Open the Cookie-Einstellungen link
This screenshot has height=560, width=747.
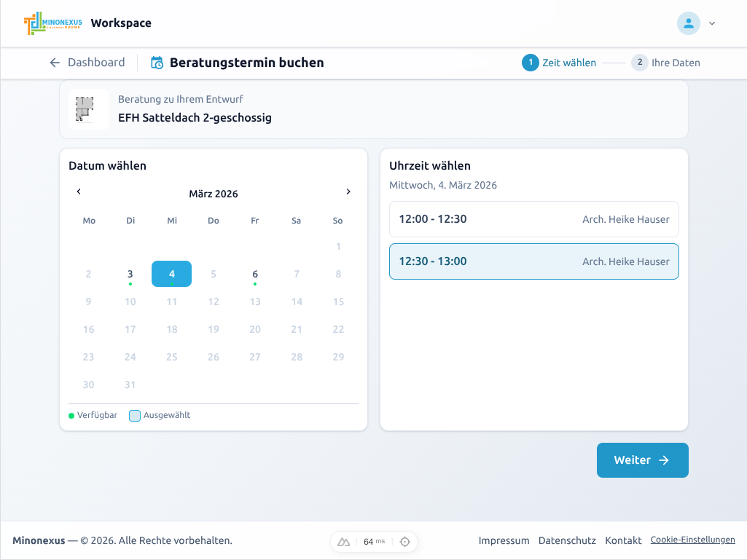(x=692, y=540)
